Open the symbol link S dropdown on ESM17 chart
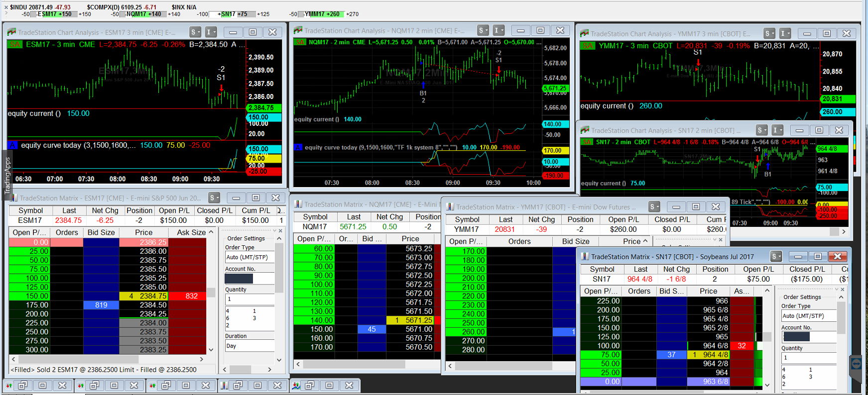 click(195, 32)
